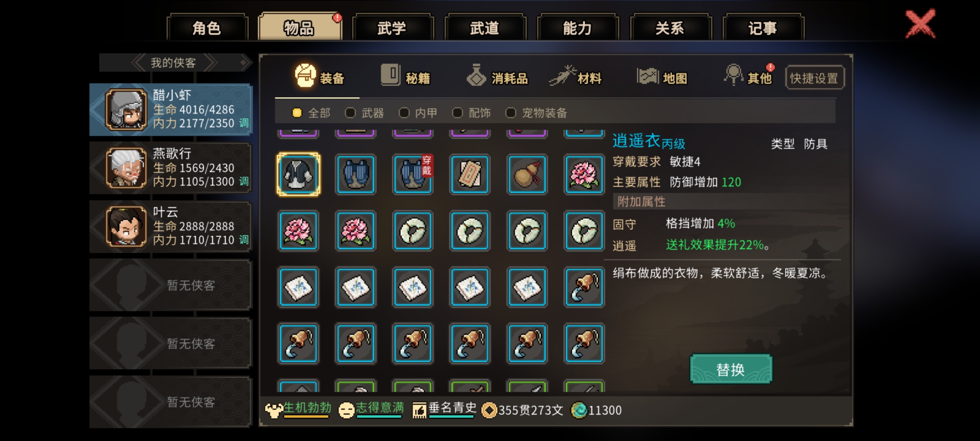Select the equipped blue armor marked 穿戴
980x441 pixels.
pyautogui.click(x=413, y=174)
